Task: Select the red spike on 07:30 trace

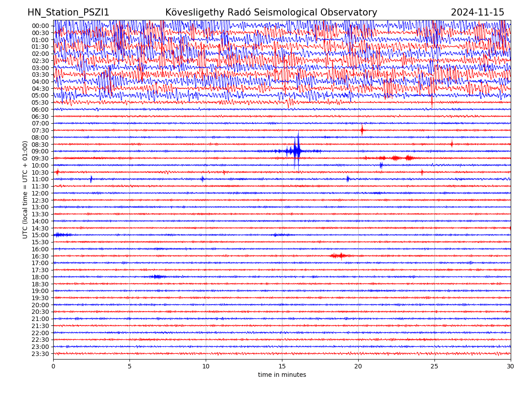Action: pos(362,130)
